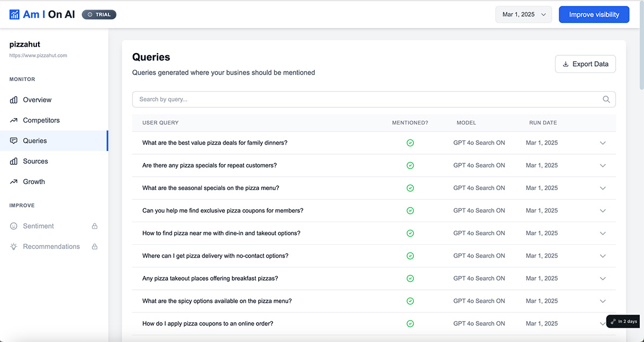Toggle mentioned status on no-contact delivery query
This screenshot has width=644, height=342.
coord(410,256)
